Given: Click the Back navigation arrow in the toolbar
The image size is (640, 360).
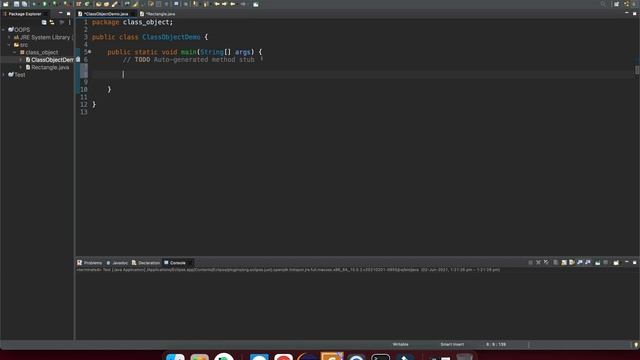Looking at the screenshot, I should tap(233, 4).
